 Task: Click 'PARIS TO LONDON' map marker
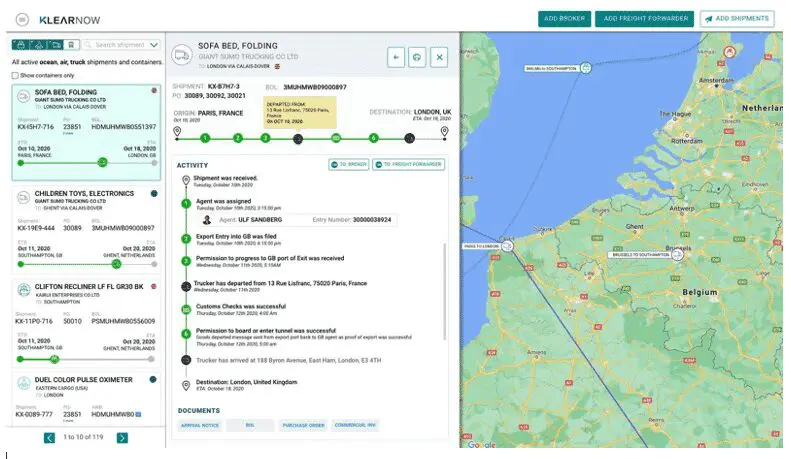(x=508, y=246)
